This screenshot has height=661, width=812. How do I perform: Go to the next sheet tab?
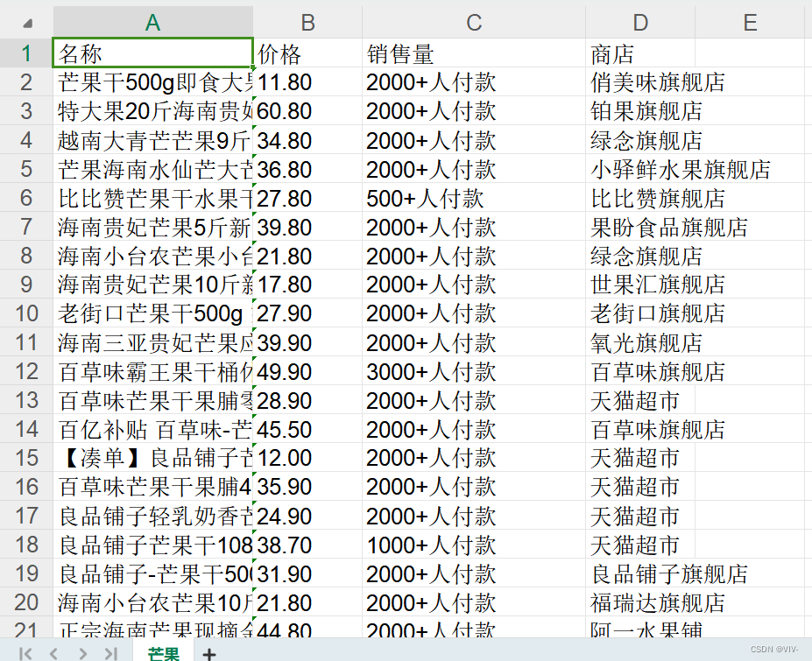click(x=82, y=653)
